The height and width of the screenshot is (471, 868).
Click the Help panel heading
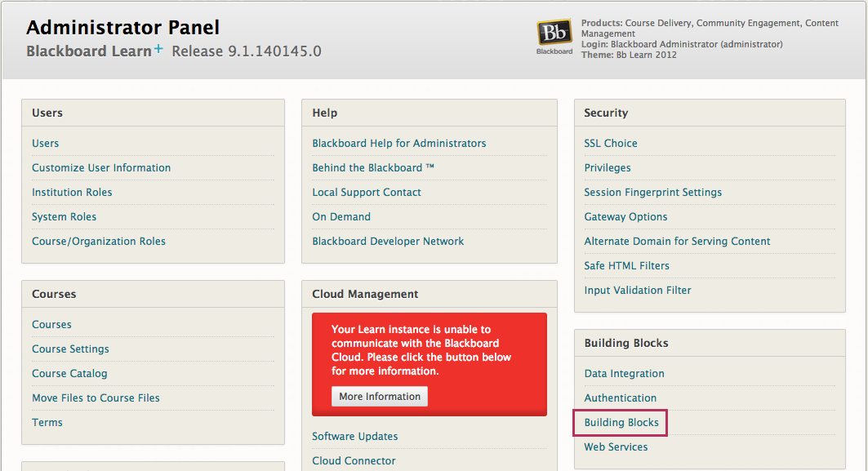pos(324,113)
